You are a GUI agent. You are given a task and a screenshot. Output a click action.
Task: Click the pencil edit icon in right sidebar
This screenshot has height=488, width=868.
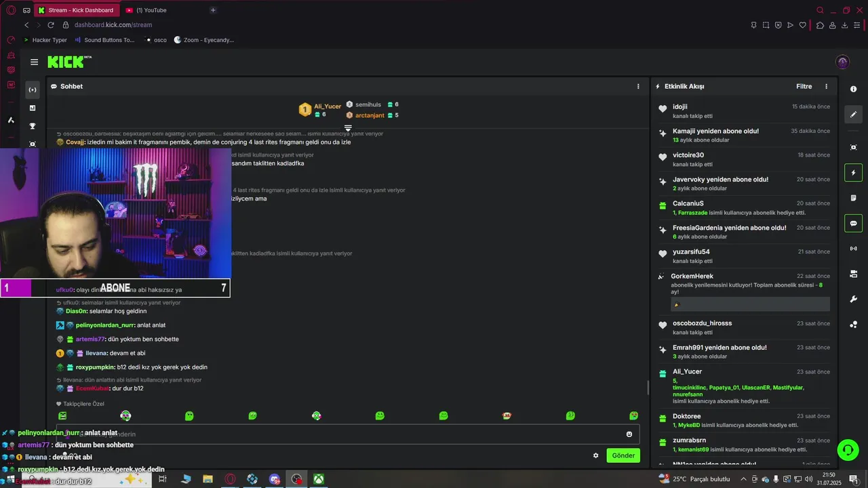click(x=853, y=115)
